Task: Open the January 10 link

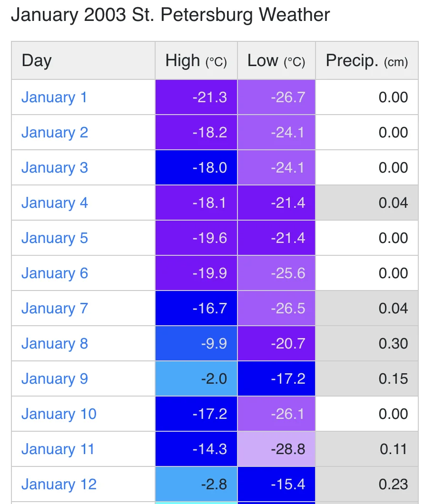Action: point(59,414)
